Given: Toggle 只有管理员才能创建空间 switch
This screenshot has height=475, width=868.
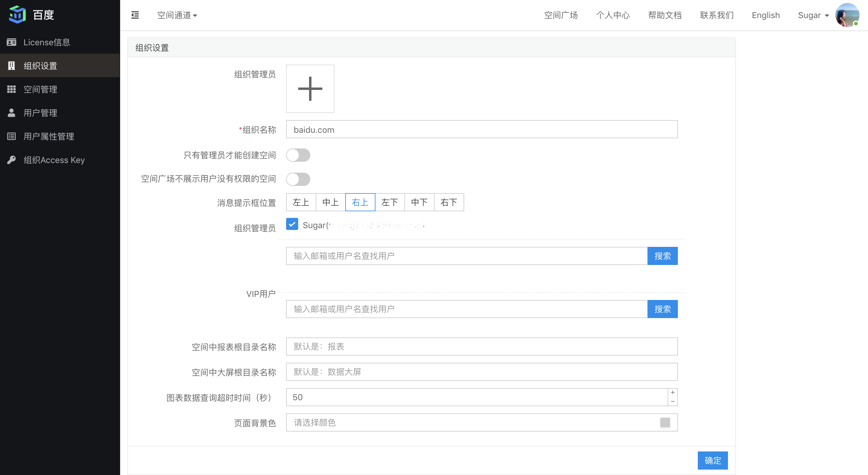Looking at the screenshot, I should [x=298, y=156].
